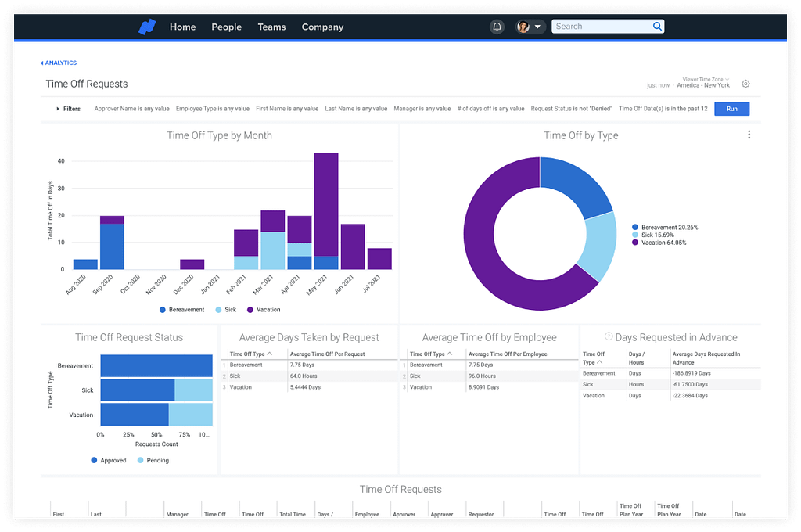Click the Namely logo icon

(x=147, y=27)
